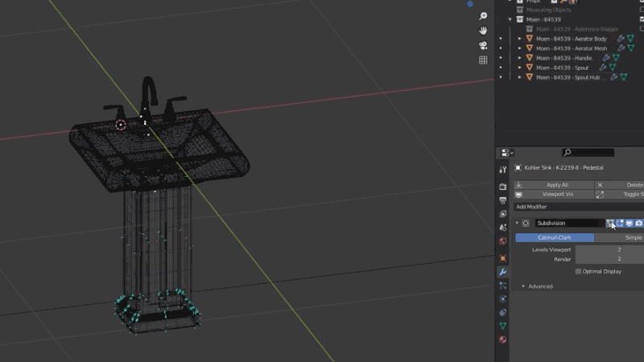Open the View Layer properties tab
The image size is (644, 362).
point(502,214)
